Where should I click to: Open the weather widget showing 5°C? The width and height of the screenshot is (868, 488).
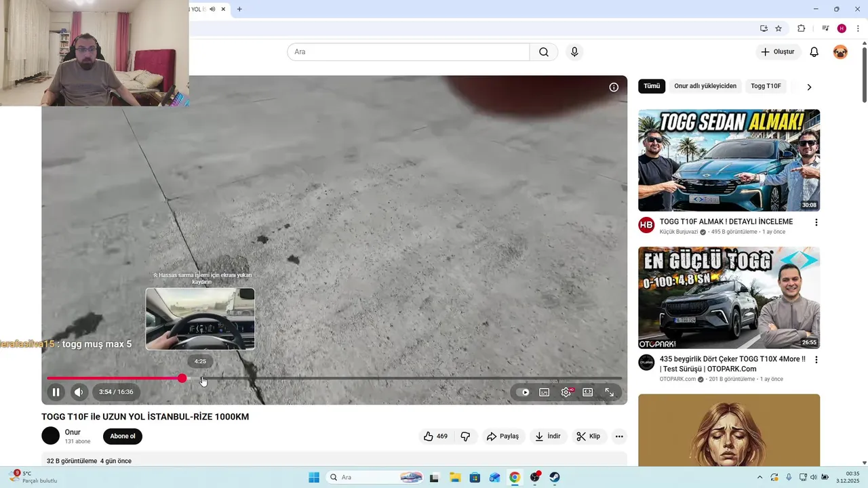pyautogui.click(x=34, y=477)
